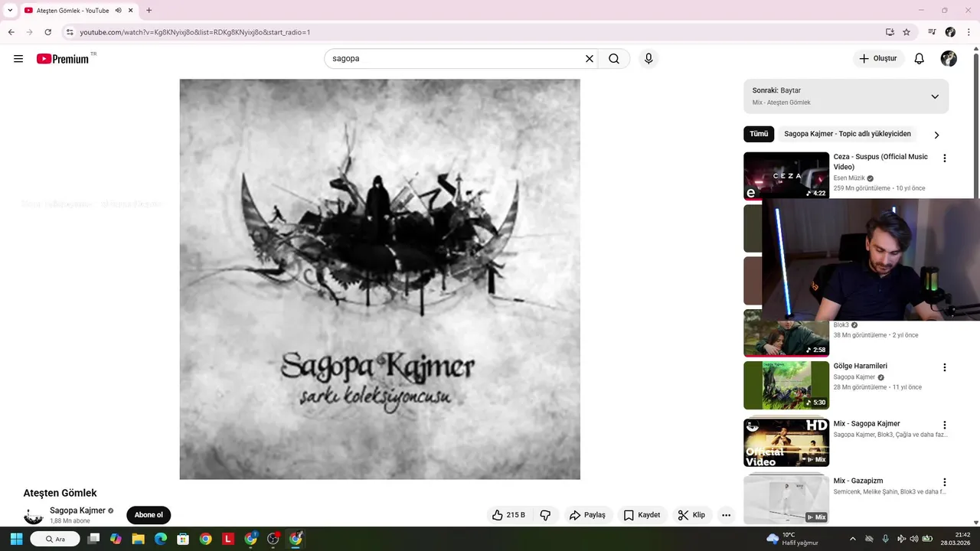Open a new browser tab

(x=149, y=10)
